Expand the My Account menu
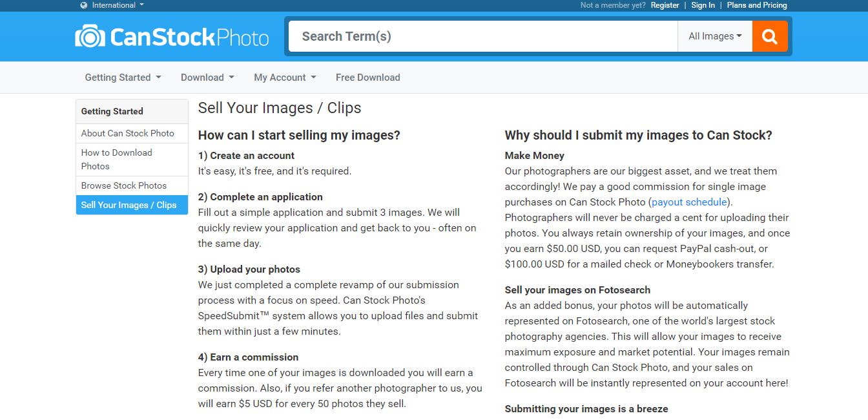This screenshot has height=420, width=868. point(285,78)
